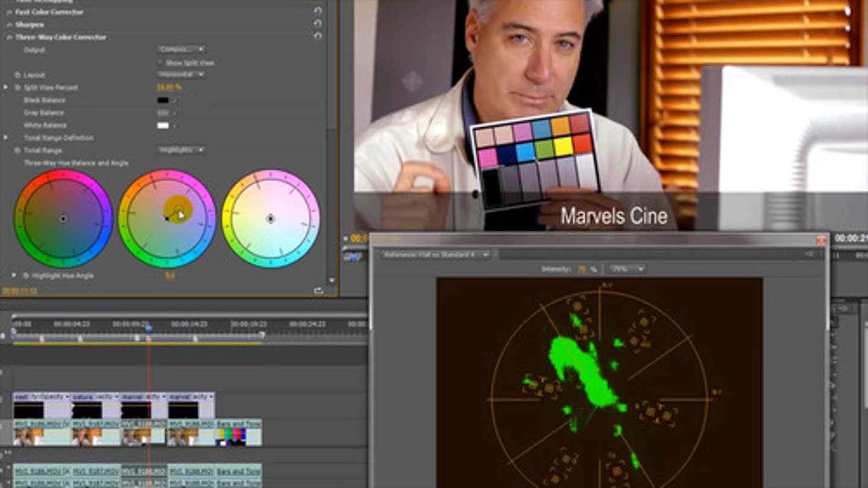The width and height of the screenshot is (868, 488).
Task: Pick the Black Balance eyedropper
Action: point(175,100)
